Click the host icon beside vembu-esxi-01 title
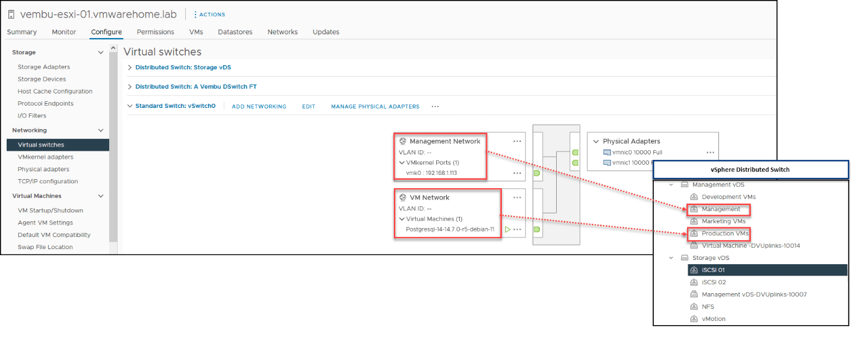The image size is (868, 342). point(11,14)
